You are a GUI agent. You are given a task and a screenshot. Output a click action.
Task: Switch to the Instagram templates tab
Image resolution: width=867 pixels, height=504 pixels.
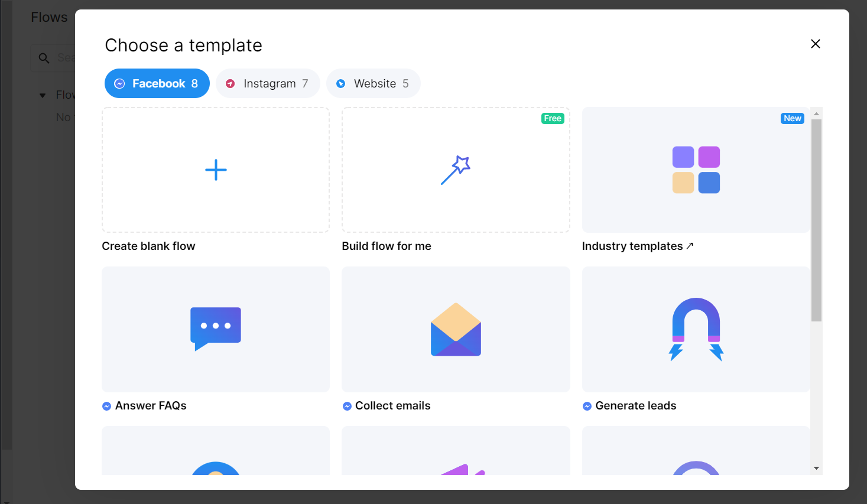pyautogui.click(x=268, y=83)
